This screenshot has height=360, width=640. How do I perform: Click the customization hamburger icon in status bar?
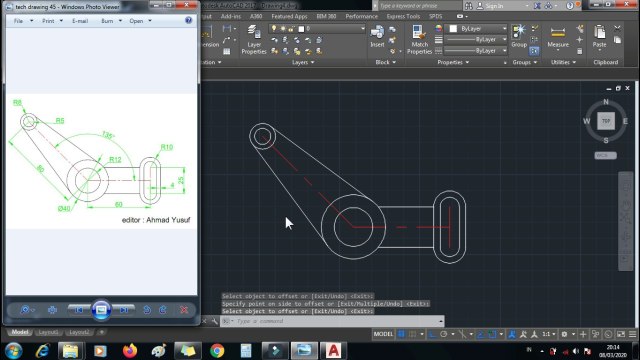[633, 334]
